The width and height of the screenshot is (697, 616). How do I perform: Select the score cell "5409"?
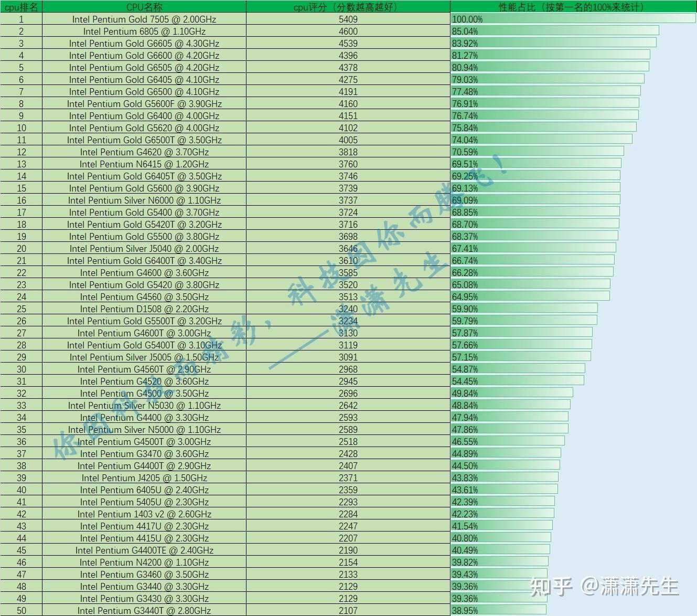348,19
